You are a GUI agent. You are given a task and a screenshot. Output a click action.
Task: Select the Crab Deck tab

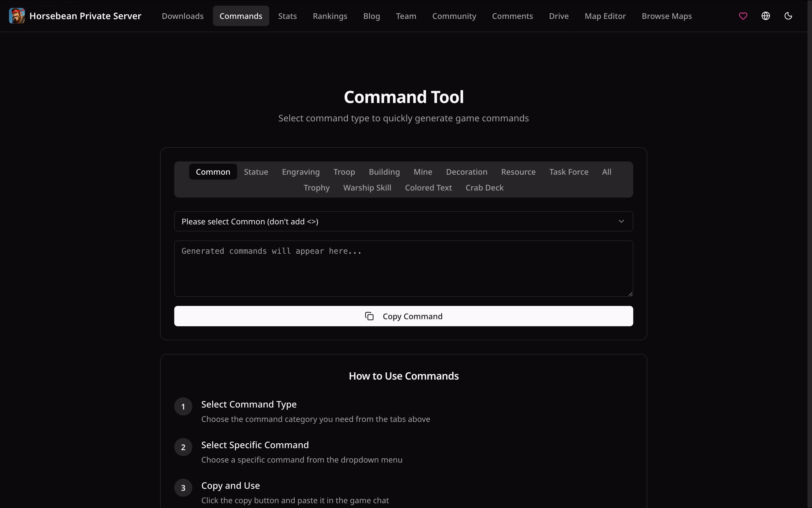(x=484, y=187)
